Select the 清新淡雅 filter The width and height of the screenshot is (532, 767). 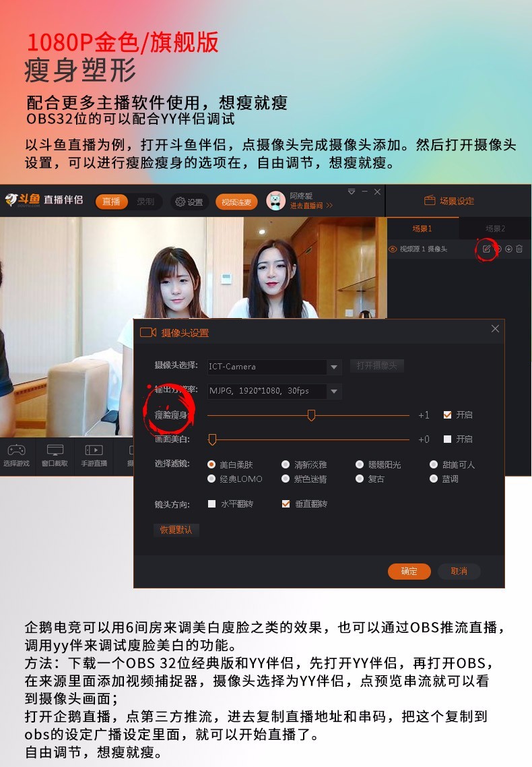tap(286, 464)
